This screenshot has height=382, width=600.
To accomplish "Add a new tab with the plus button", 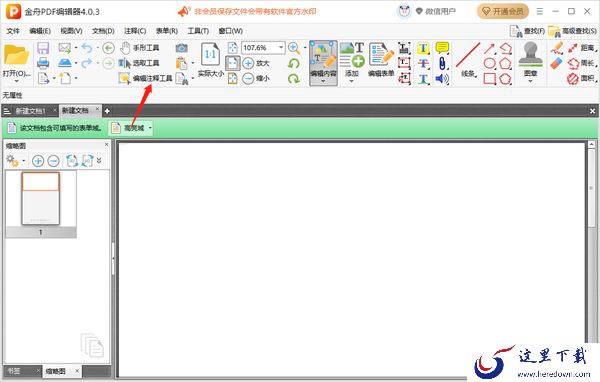I will click(107, 111).
